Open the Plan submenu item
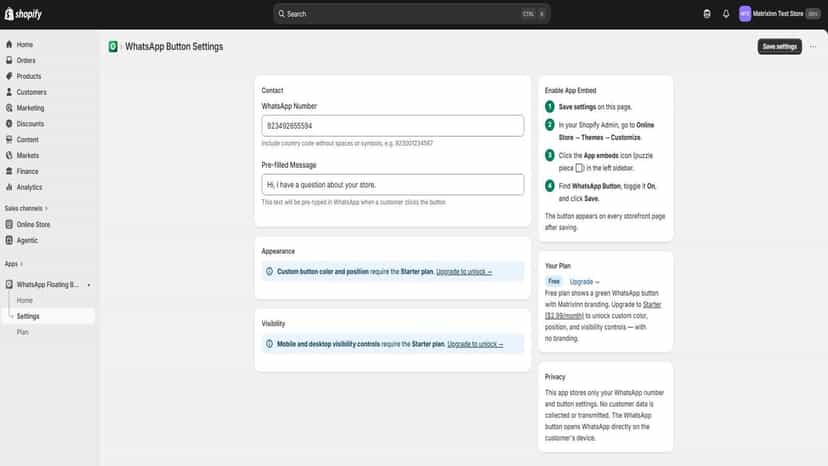Viewport: 828px width, 466px height. point(23,332)
